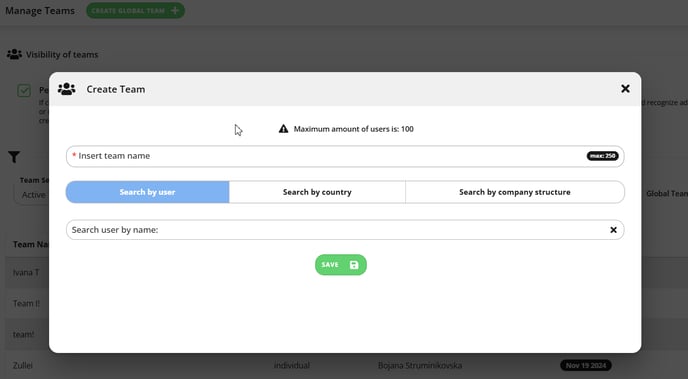Screen dimensions: 688x379
Task: Click the Visibility of teams group icon
Action: pos(14,54)
